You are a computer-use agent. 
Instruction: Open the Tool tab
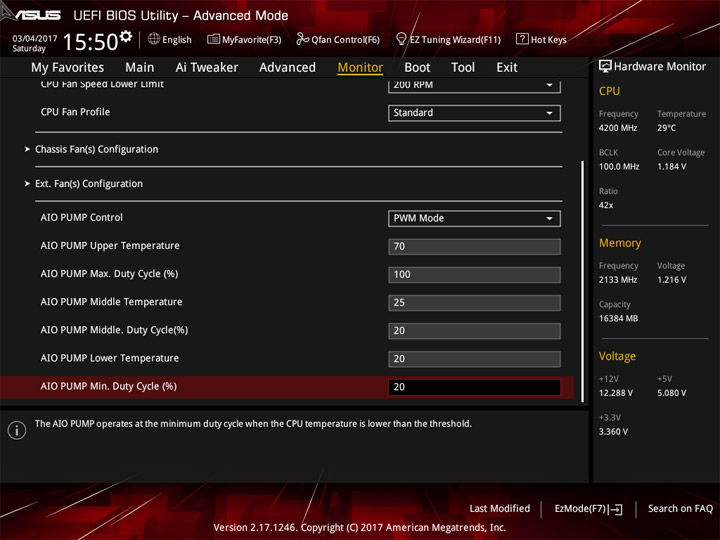(463, 68)
